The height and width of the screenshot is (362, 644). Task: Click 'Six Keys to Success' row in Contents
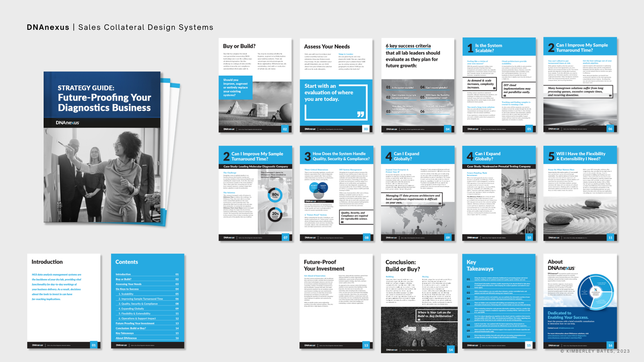147,289
